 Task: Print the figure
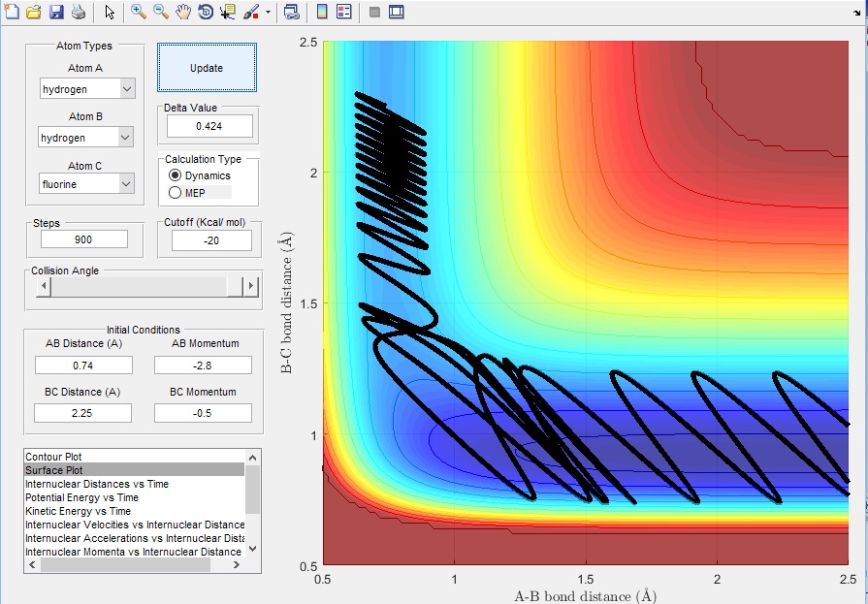click(78, 12)
